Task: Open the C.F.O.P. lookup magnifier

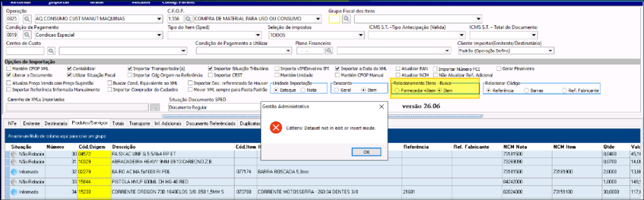Action: [188, 19]
